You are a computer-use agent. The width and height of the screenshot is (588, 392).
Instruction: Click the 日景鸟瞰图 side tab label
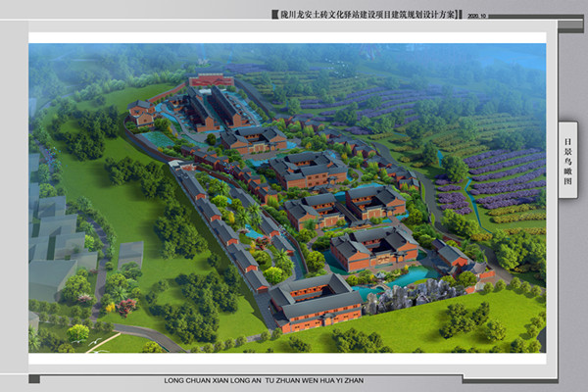point(567,160)
